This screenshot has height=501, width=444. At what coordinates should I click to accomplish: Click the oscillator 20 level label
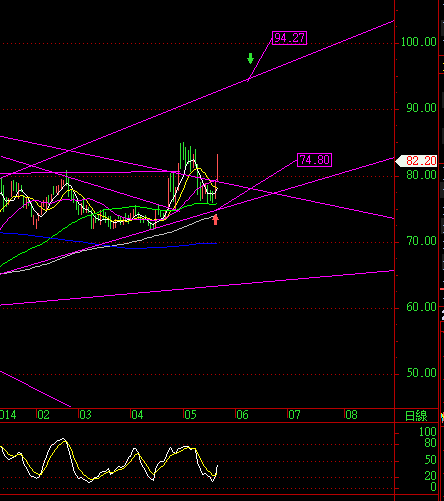click(430, 476)
